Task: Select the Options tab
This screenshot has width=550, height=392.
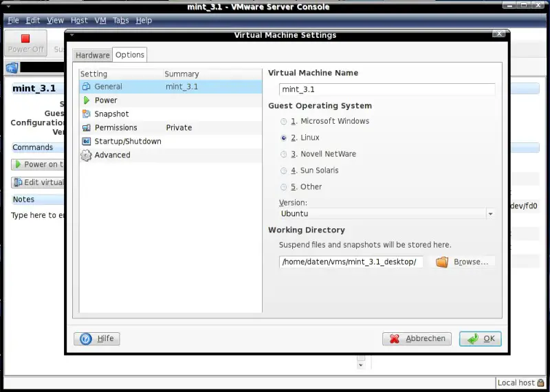Action: pos(130,55)
